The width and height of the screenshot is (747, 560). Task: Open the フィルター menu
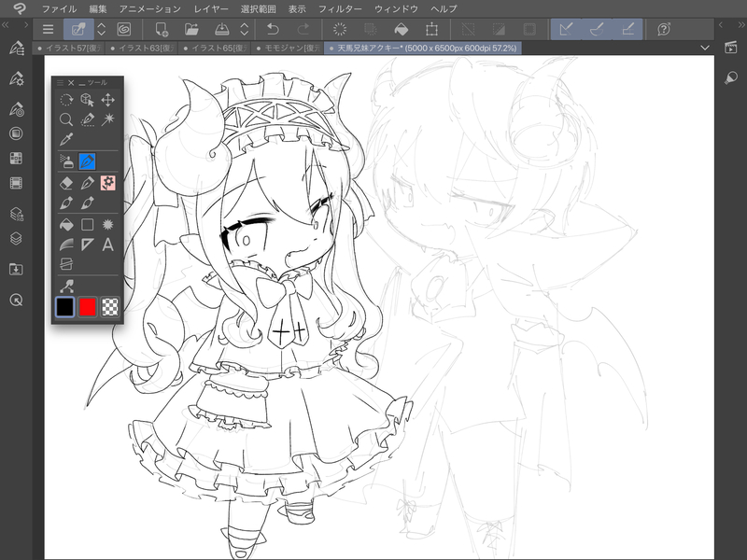(340, 8)
